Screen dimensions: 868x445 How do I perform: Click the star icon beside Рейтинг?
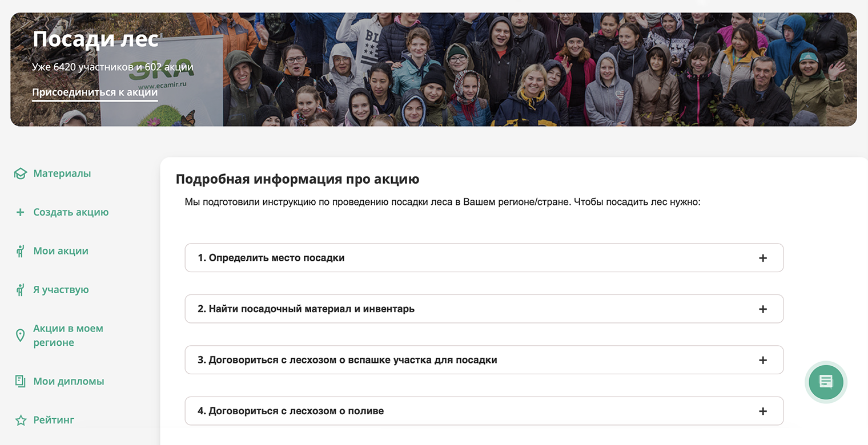click(21, 420)
